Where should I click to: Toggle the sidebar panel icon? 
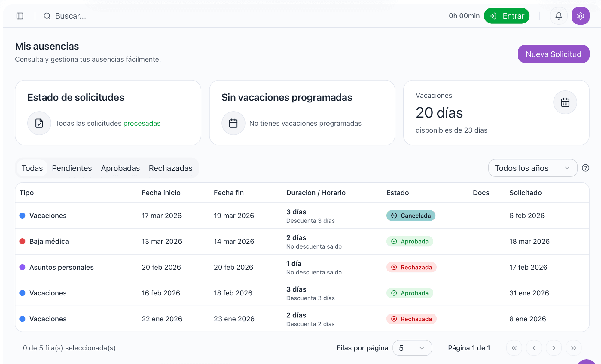click(x=20, y=16)
